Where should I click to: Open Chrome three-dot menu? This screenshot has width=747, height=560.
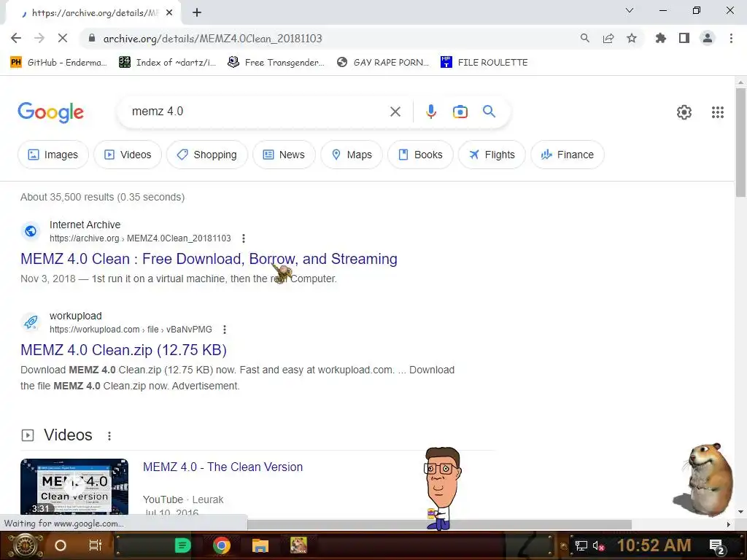(731, 38)
